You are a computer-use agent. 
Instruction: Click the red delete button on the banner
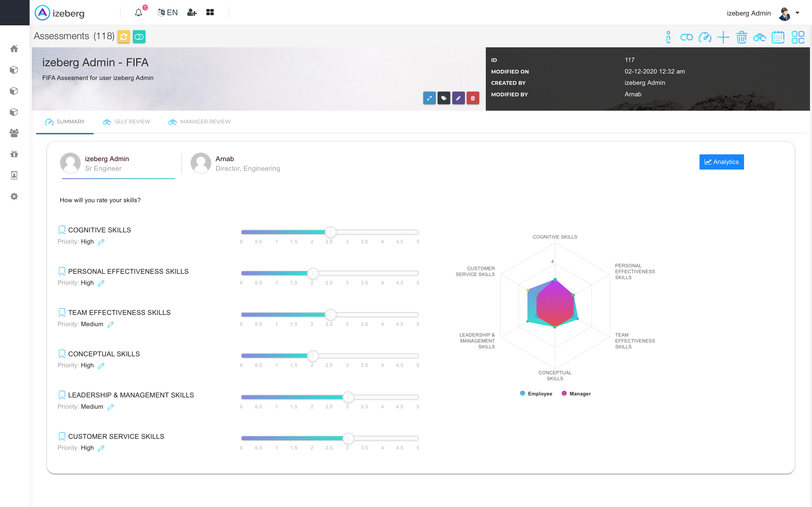coord(473,98)
